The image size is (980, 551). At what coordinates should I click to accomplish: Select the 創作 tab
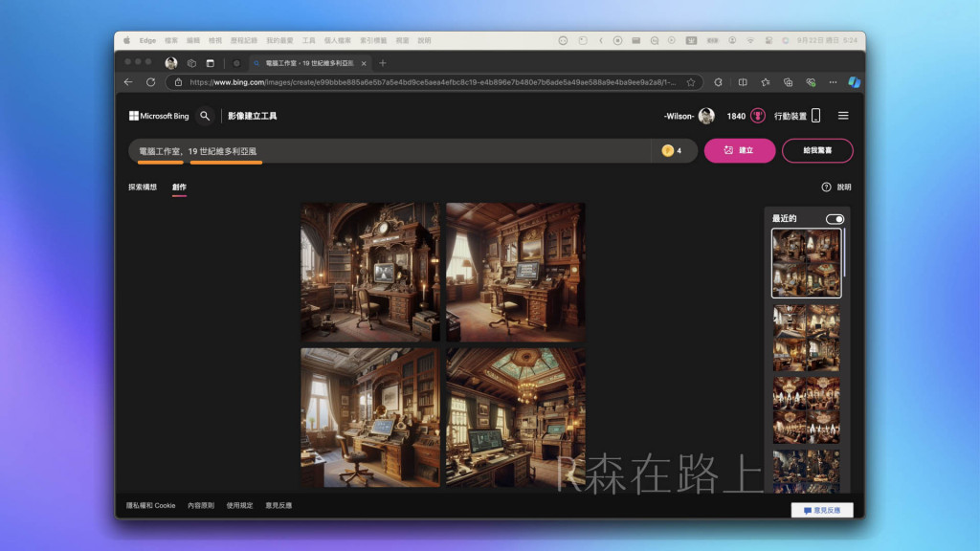tap(179, 187)
